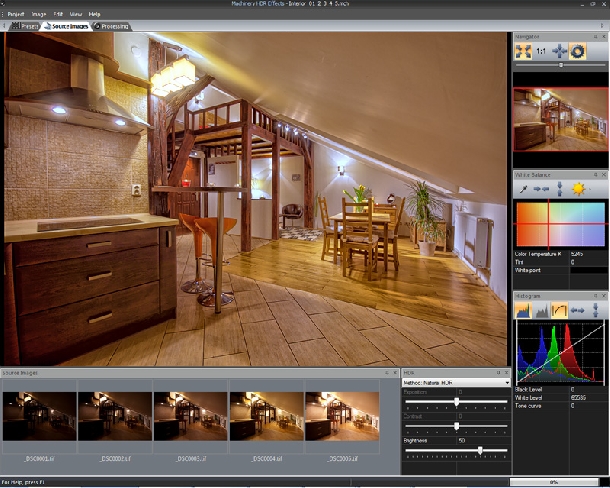Switch to the Processing tab
Viewport: 610px width, 488px height.
click(113, 26)
